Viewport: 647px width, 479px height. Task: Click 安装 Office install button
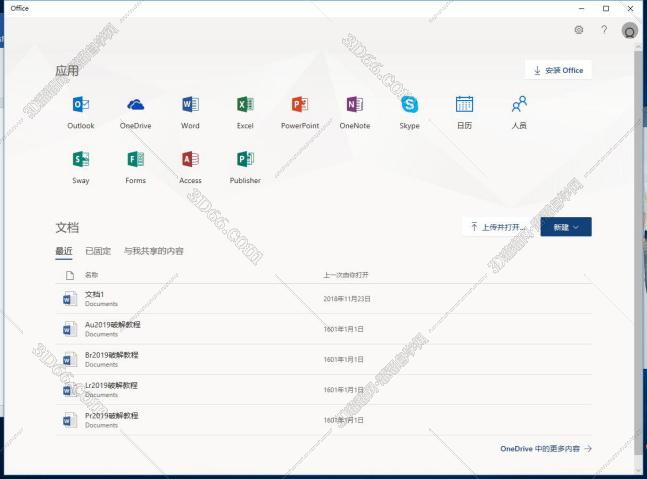click(558, 70)
